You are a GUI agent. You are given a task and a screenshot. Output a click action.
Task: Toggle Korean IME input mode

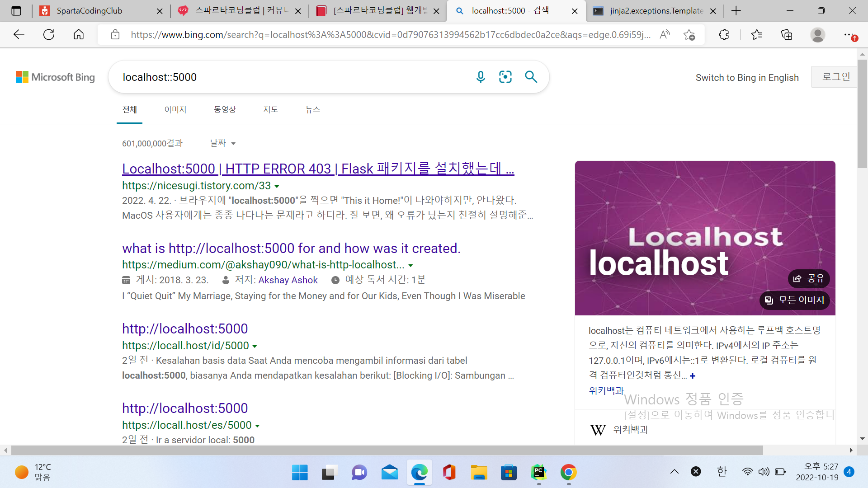click(x=722, y=472)
